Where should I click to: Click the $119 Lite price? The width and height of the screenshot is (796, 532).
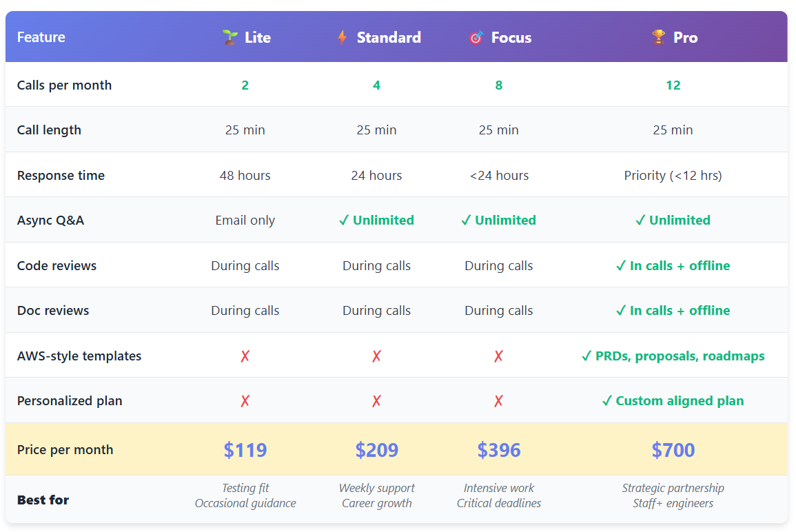245,450
